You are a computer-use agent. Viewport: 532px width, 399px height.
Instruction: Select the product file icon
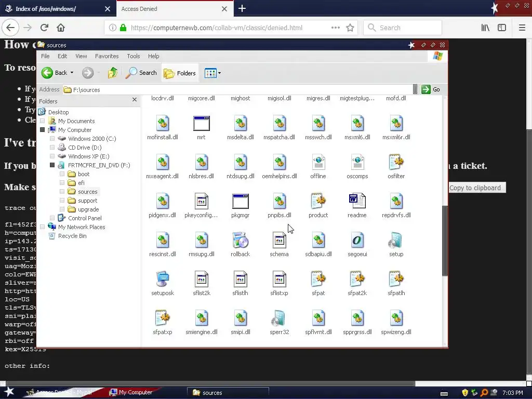tap(318, 201)
